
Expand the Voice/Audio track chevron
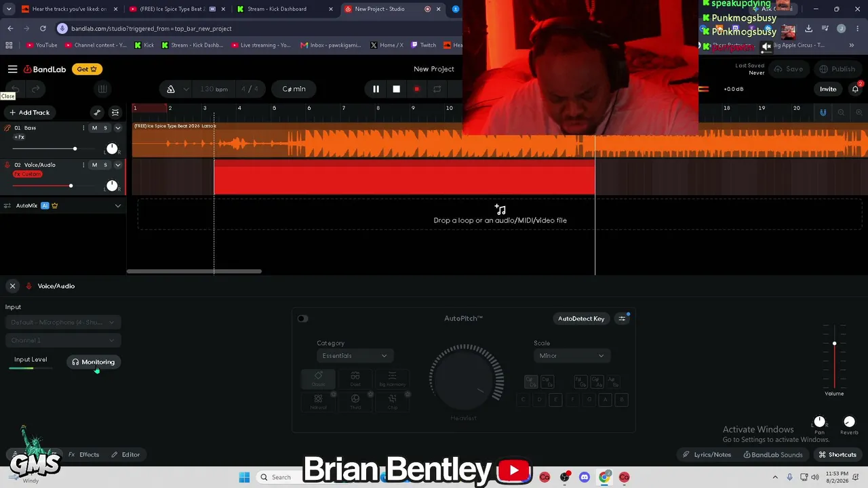117,165
